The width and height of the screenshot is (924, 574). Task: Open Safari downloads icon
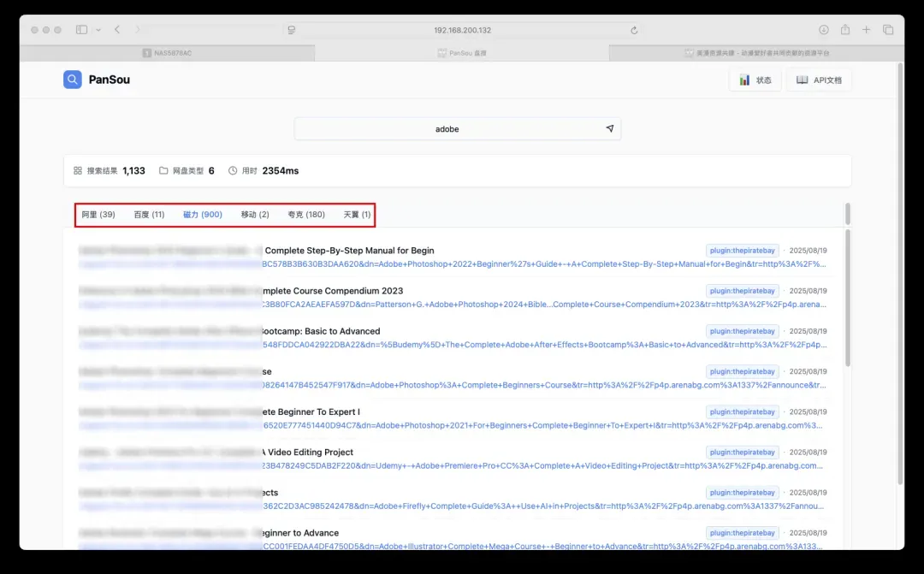point(824,30)
